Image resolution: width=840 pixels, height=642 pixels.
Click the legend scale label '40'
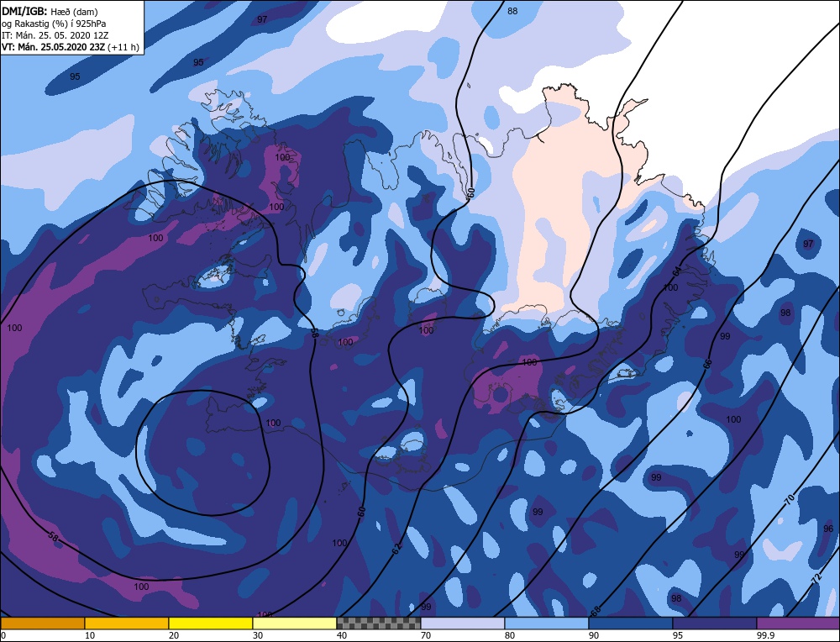[x=342, y=635]
